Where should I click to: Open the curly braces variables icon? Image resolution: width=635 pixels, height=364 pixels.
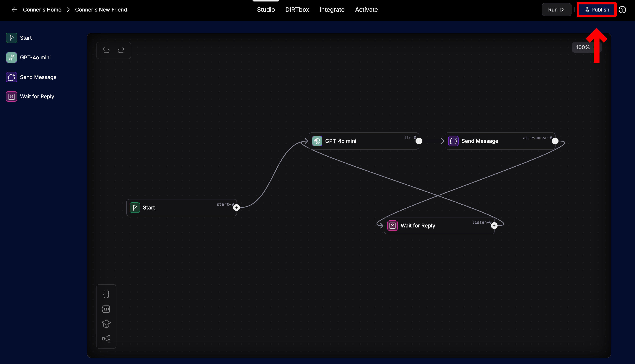coord(106,294)
